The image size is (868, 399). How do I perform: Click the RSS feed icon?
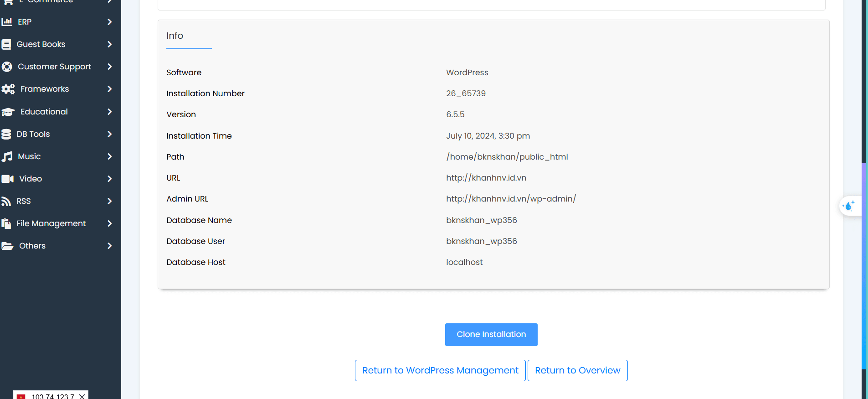point(6,201)
